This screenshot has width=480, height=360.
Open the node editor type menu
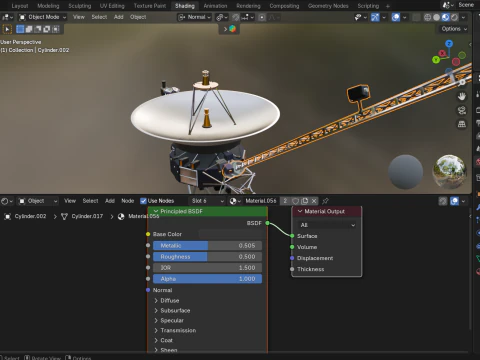(x=7, y=201)
